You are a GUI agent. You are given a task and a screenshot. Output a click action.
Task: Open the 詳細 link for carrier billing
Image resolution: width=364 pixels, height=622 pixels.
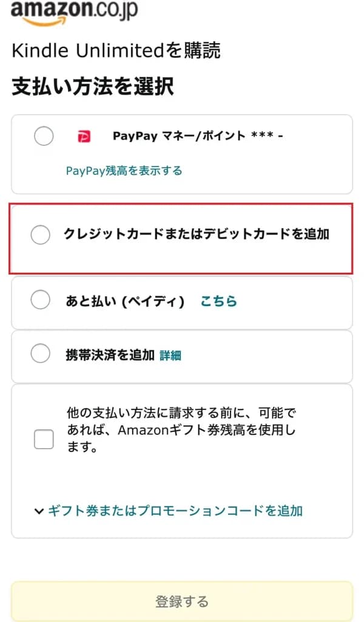pos(170,355)
